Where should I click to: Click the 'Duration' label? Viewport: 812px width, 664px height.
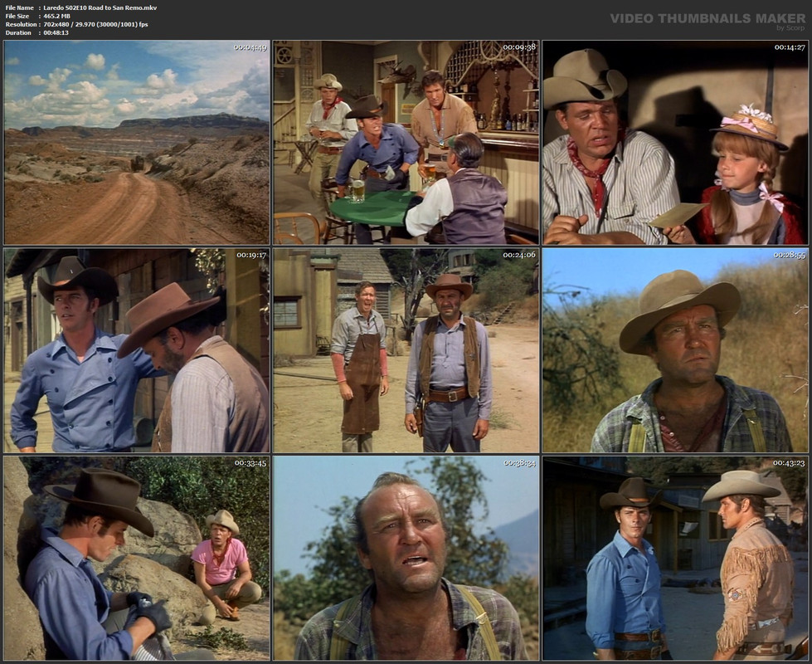point(18,32)
